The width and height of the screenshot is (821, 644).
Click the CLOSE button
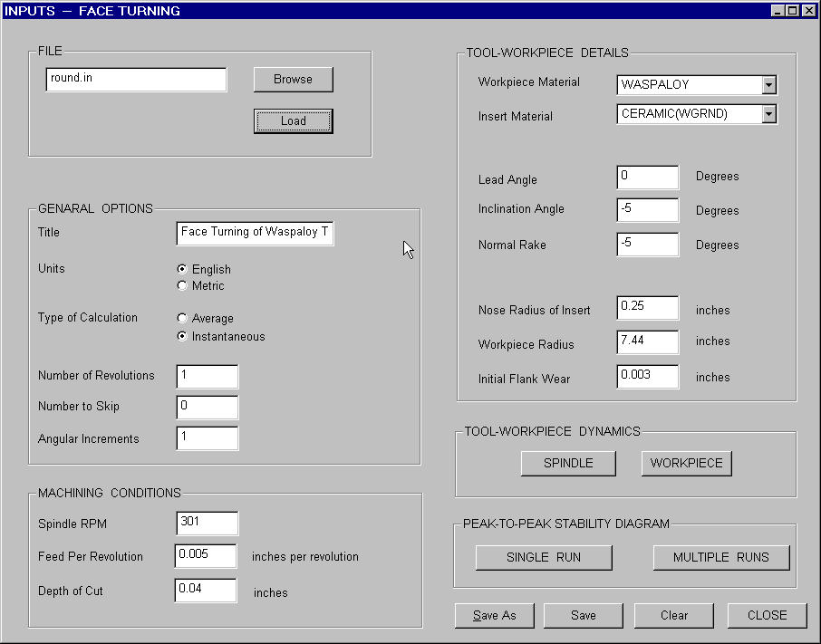click(767, 616)
